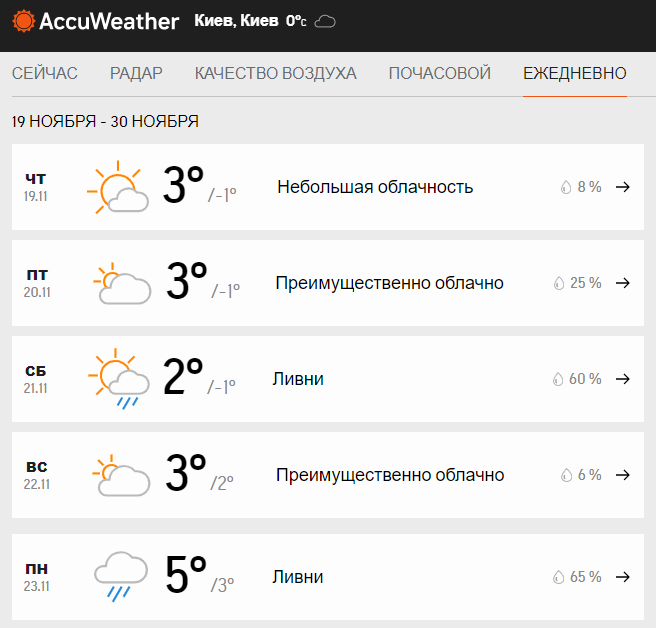This screenshot has width=656, height=628.
Task: Expand Friday 20.11 forecast arrow
Action: point(623,283)
